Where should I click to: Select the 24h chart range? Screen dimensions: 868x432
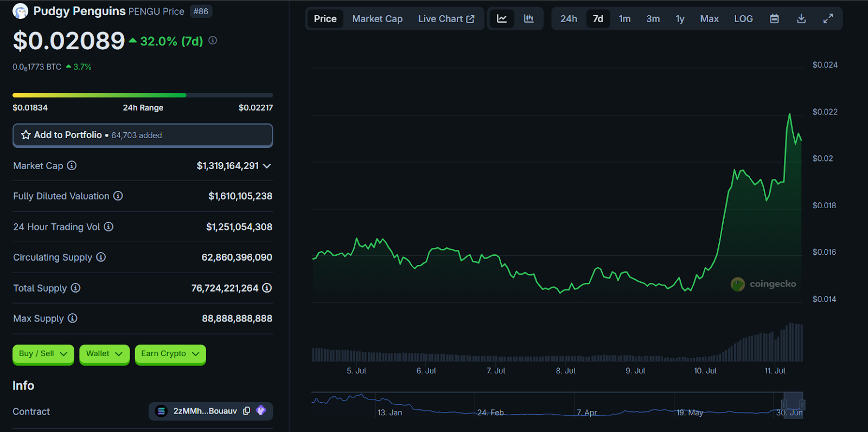569,18
